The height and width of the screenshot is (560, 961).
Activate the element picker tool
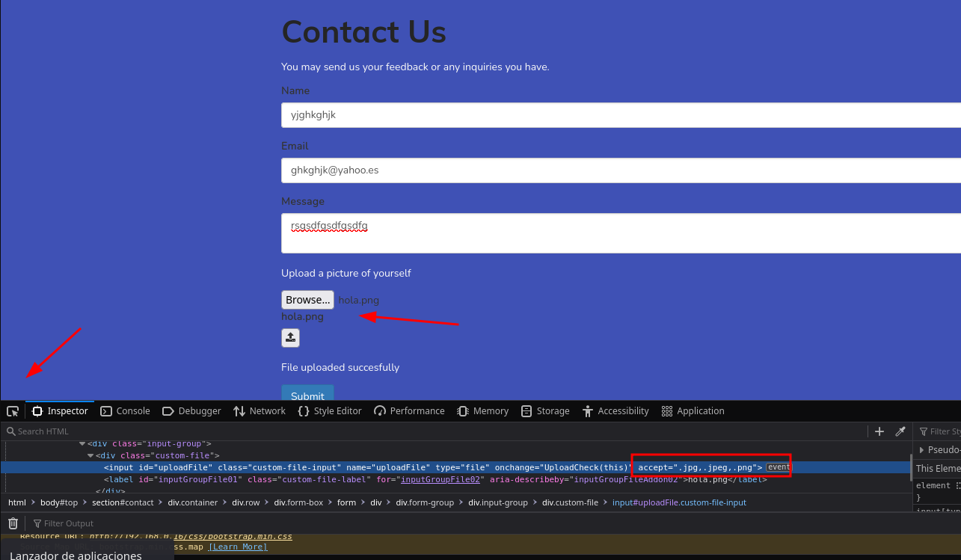(x=13, y=411)
